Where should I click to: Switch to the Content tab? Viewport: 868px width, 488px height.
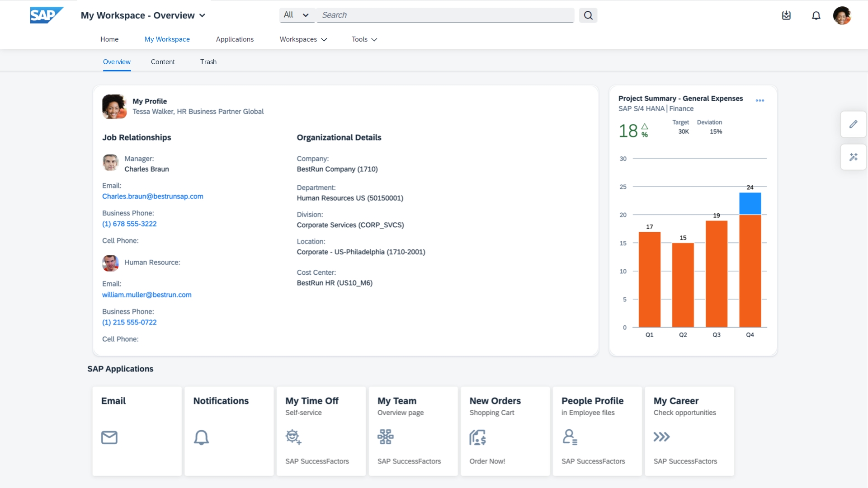[x=163, y=62]
